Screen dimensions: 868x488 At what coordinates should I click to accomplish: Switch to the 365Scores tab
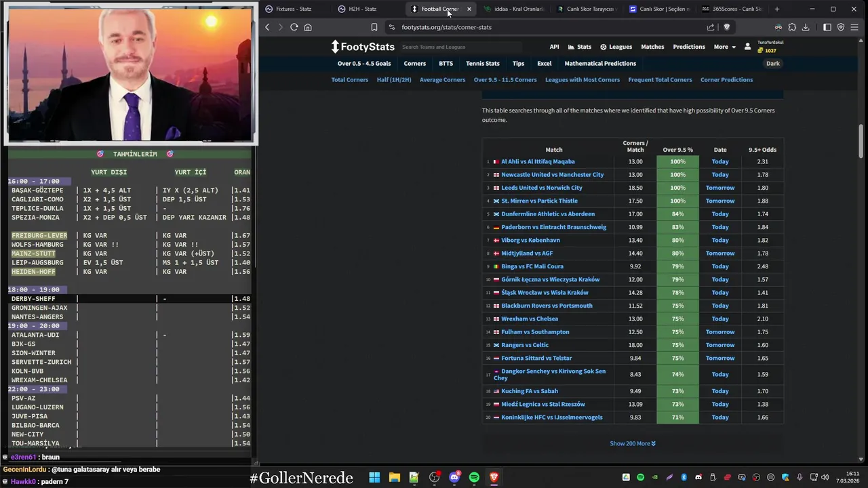[732, 9]
